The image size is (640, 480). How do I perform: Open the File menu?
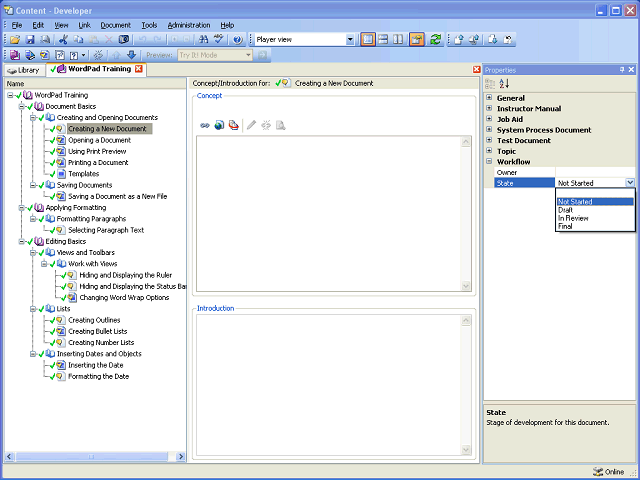click(x=17, y=25)
